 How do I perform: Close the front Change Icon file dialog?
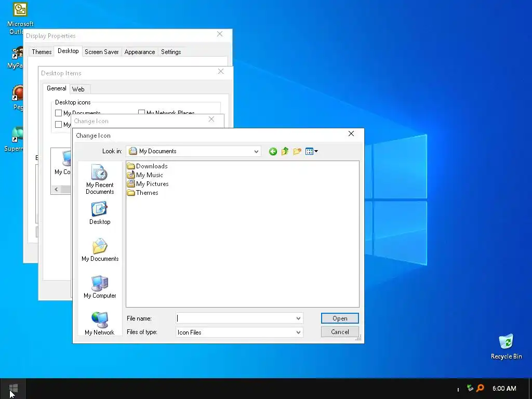pos(351,134)
